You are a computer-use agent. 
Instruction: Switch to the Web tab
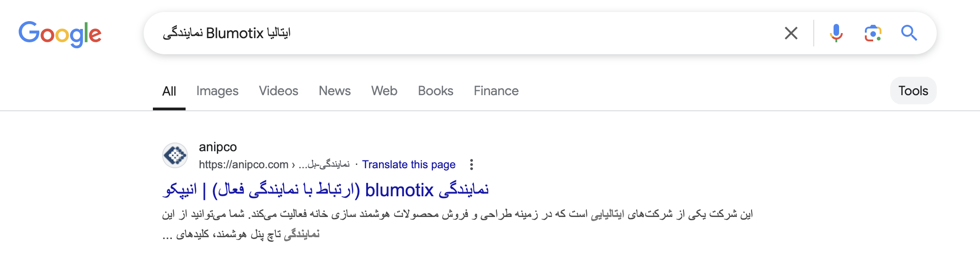(384, 91)
